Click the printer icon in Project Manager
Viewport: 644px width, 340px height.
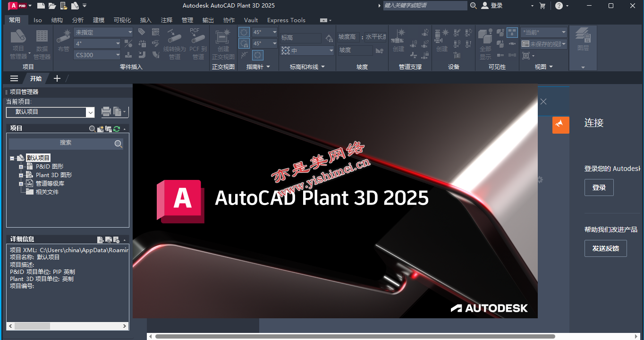coord(106,111)
